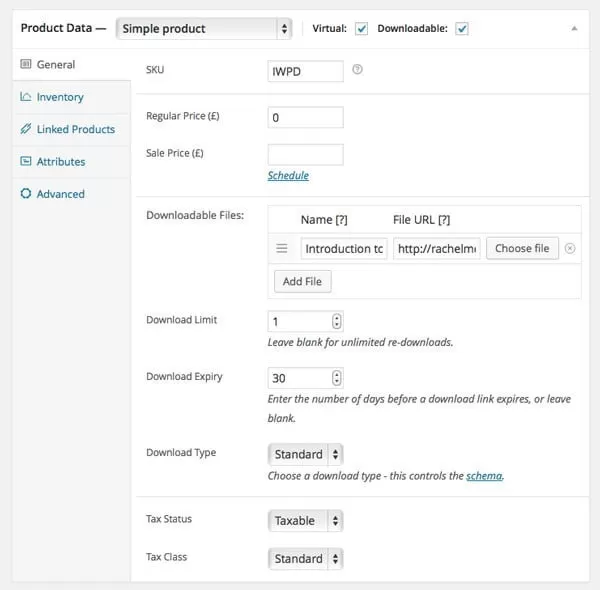600x590 pixels.
Task: Click the Advanced gear icon
Action: pos(26,194)
